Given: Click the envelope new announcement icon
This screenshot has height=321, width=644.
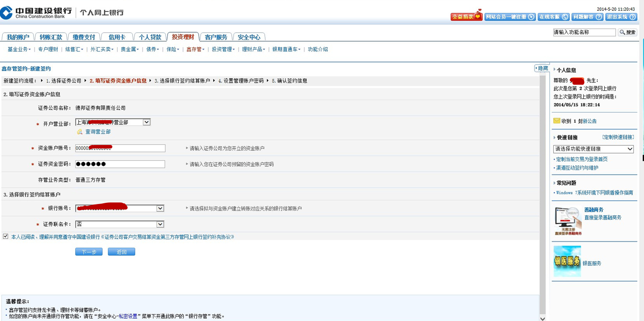Looking at the screenshot, I should 557,121.
